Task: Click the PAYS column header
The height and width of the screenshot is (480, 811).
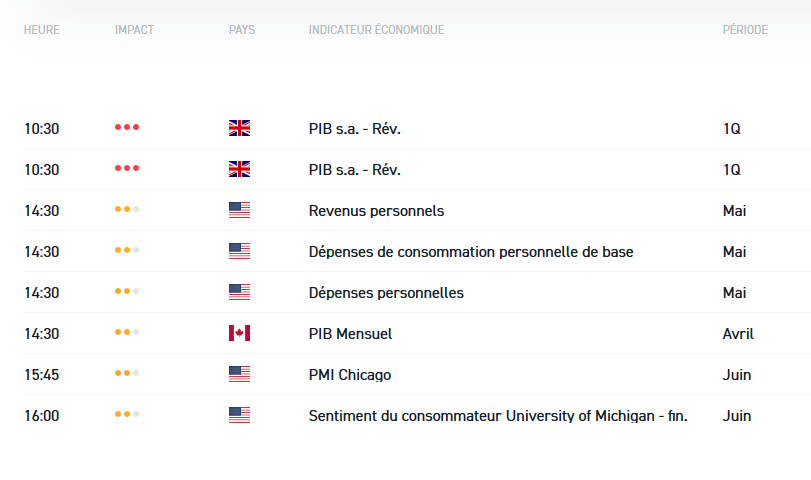Action: 242,30
